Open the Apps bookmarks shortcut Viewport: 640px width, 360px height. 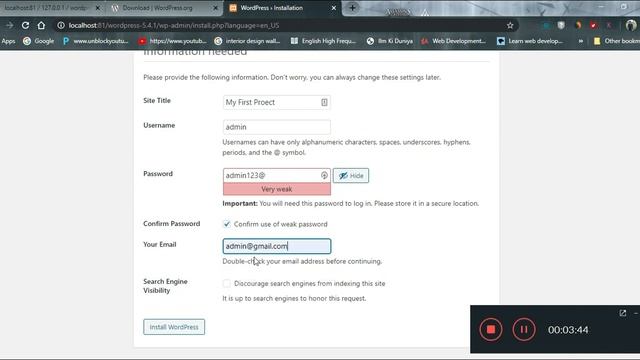[x=8, y=41]
